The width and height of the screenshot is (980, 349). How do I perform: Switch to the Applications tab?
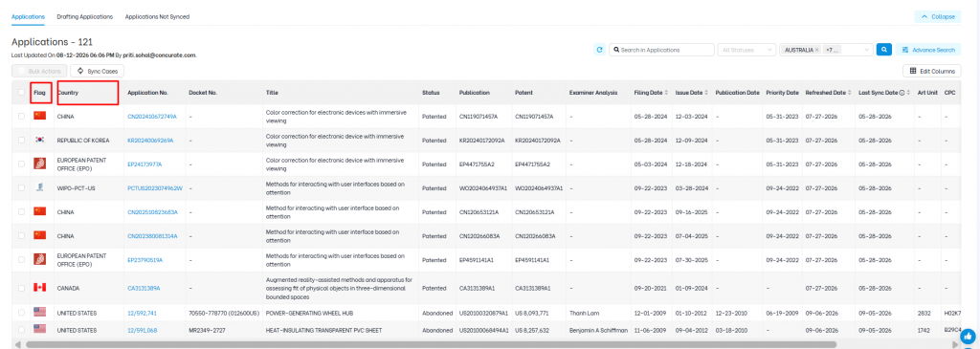tap(28, 17)
